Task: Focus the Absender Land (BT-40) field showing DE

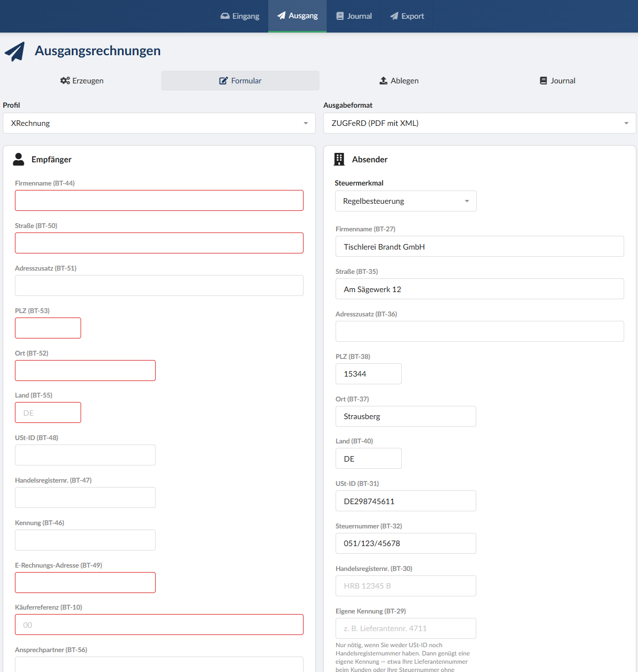Action: pos(369,458)
